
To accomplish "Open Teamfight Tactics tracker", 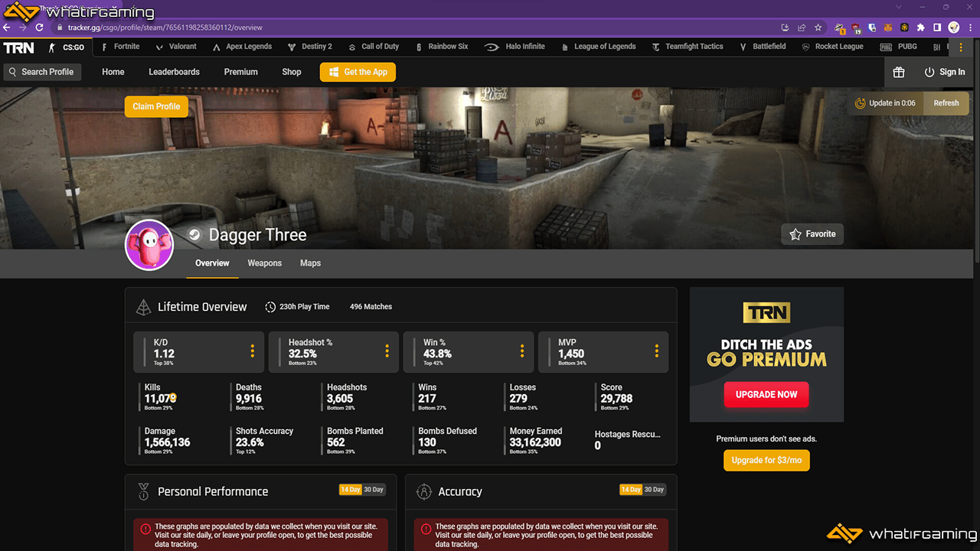I will (x=688, y=47).
